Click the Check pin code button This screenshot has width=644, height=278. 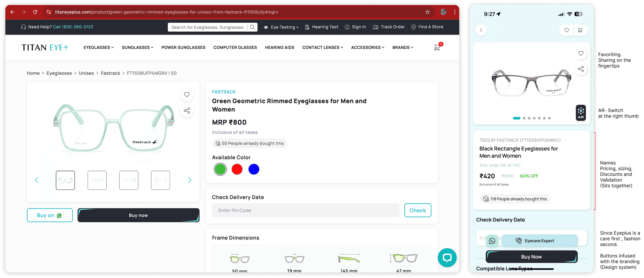click(417, 210)
